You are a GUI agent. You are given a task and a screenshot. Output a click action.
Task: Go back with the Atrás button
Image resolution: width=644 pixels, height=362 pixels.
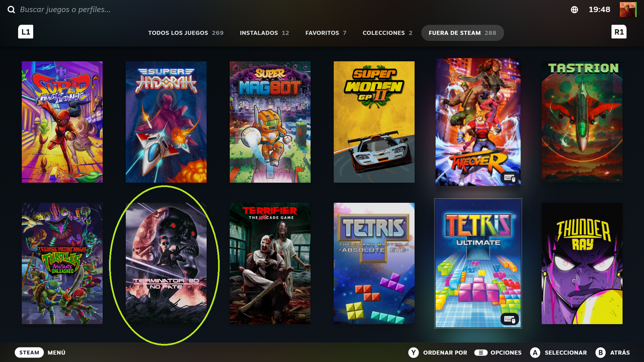point(612,352)
